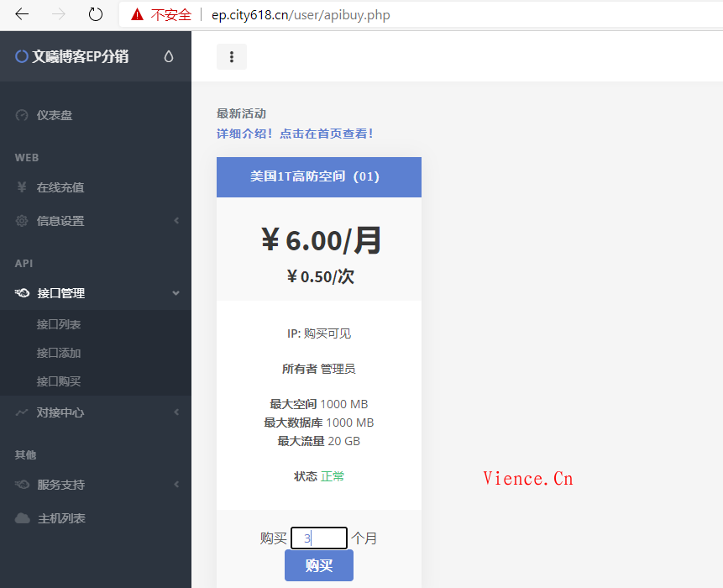Screen dimensions: 723x588
Task: Click the 对接中心 chart icon
Action: click(x=20, y=412)
